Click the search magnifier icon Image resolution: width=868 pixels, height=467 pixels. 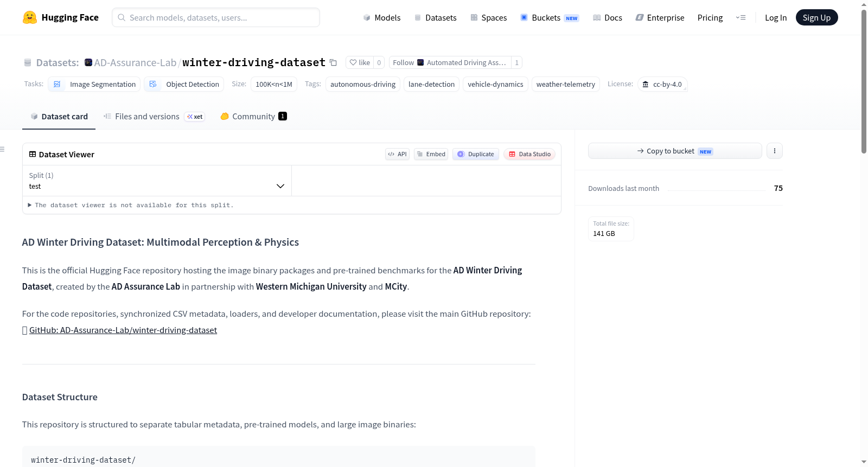click(122, 17)
